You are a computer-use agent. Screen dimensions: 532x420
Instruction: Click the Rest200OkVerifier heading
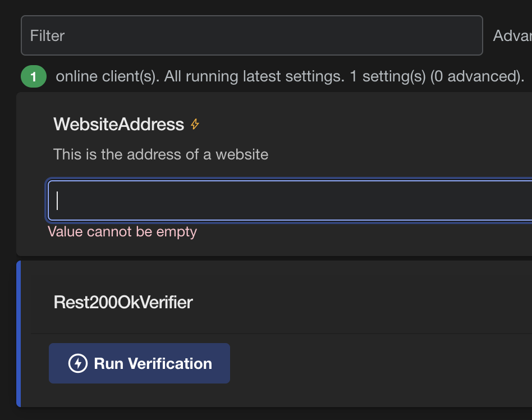point(123,302)
